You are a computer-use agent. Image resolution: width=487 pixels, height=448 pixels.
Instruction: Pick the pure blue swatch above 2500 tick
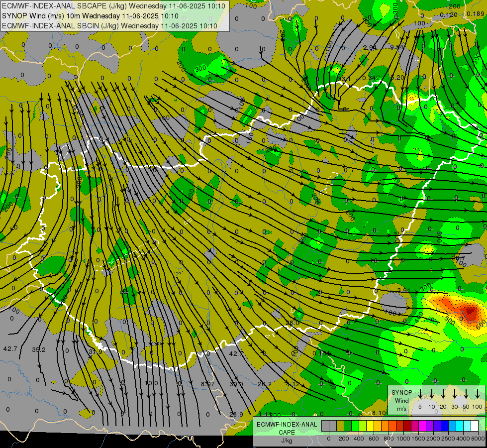click(445, 426)
